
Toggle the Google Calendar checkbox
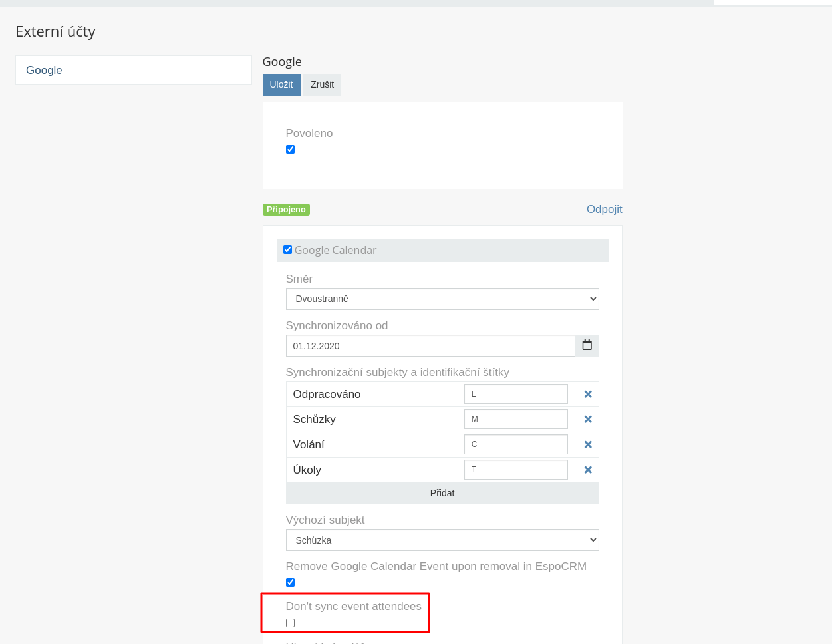[x=287, y=250]
